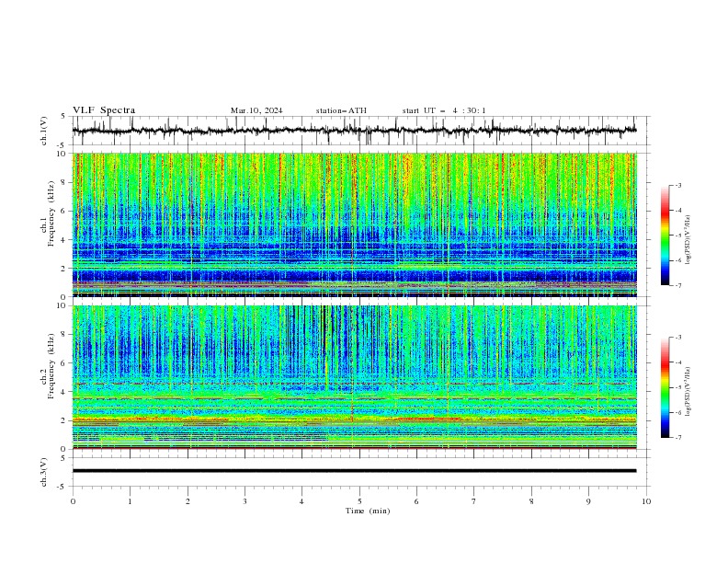Click the "4" kHz tick on ch.1 frequency axis
The height and width of the screenshot is (563, 728).
65,240
